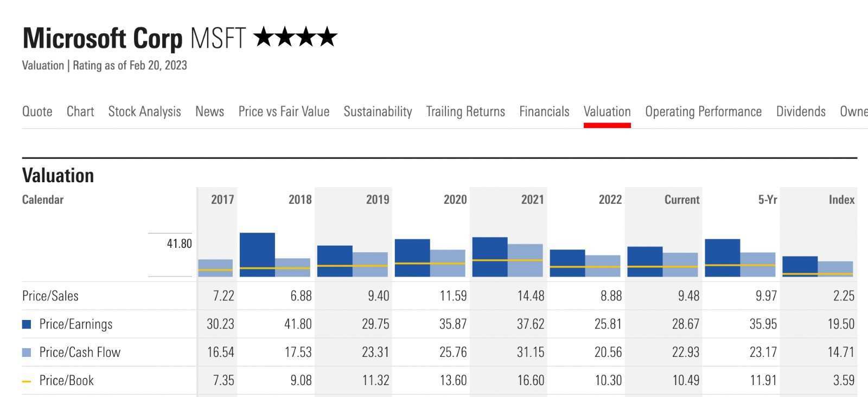Click the 2022 column header
The image size is (868, 397).
pos(610,200)
